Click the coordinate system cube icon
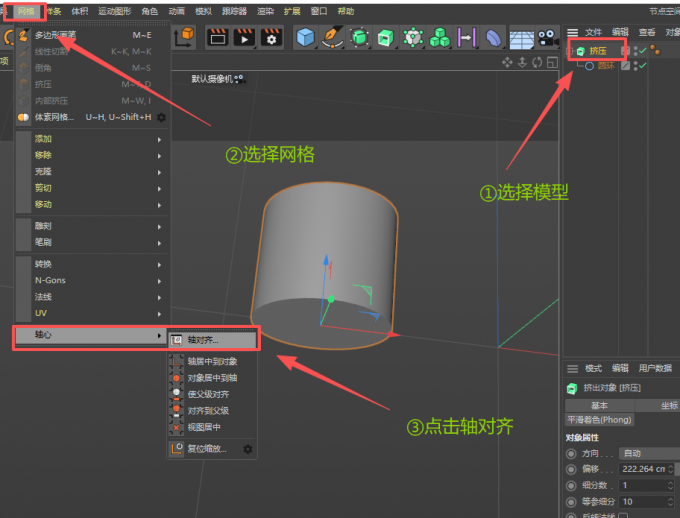This screenshot has width=680, height=518. coord(184,37)
